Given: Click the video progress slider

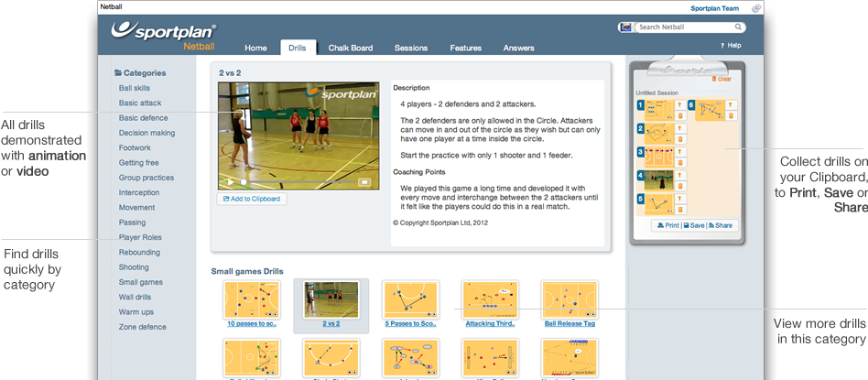Looking at the screenshot, I should coord(298,181).
